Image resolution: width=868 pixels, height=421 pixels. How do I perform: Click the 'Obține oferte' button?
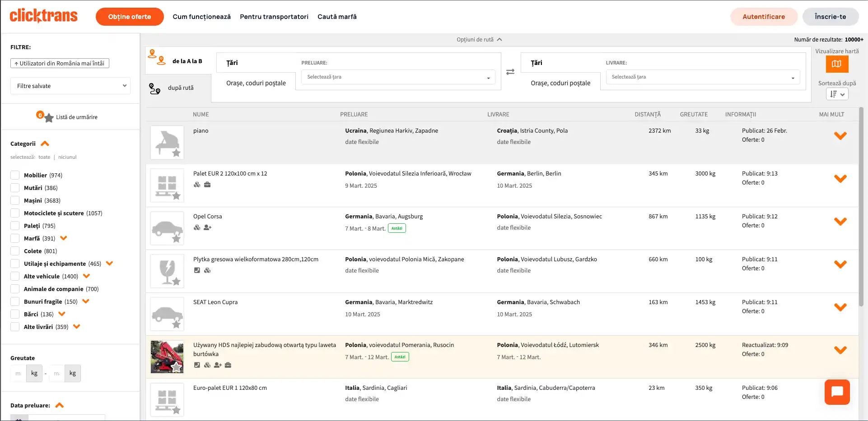point(130,17)
